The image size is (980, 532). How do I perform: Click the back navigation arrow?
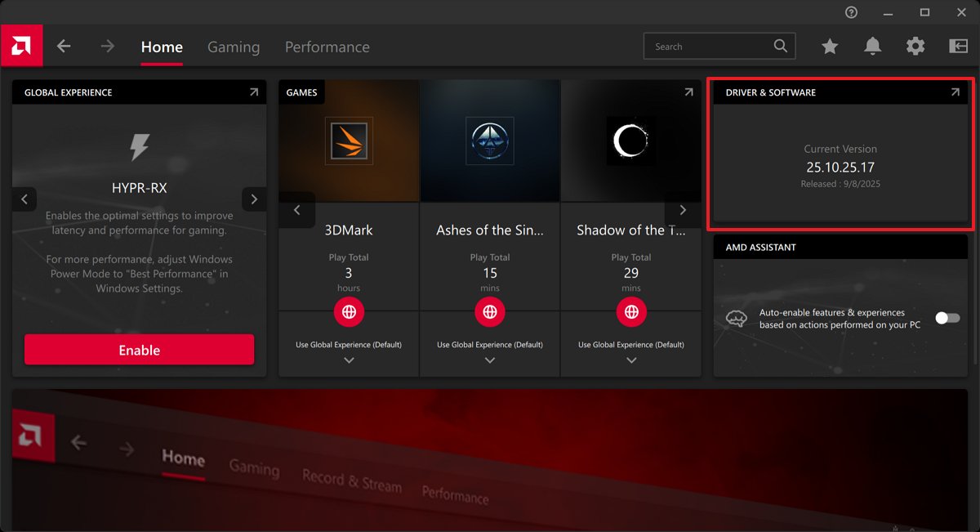[x=64, y=46]
